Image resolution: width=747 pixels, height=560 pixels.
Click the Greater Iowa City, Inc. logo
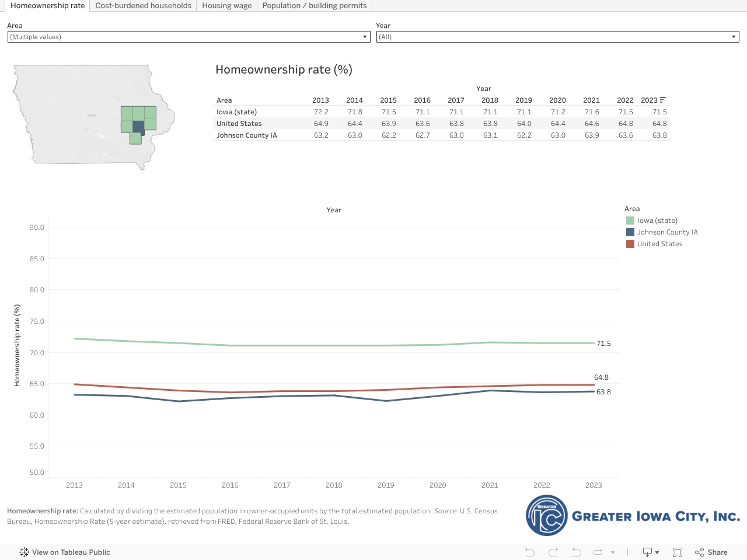pos(633,516)
